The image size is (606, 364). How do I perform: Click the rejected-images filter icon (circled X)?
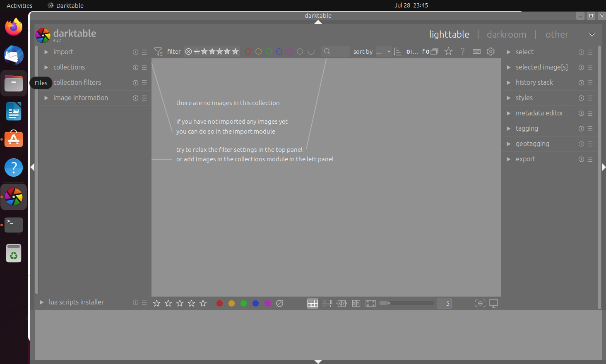click(x=188, y=52)
